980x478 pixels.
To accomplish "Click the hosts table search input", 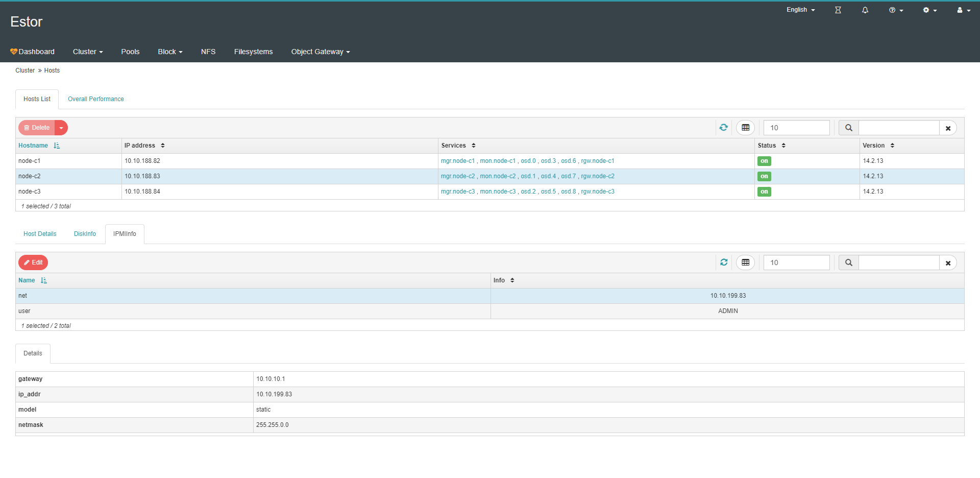I will (x=898, y=128).
